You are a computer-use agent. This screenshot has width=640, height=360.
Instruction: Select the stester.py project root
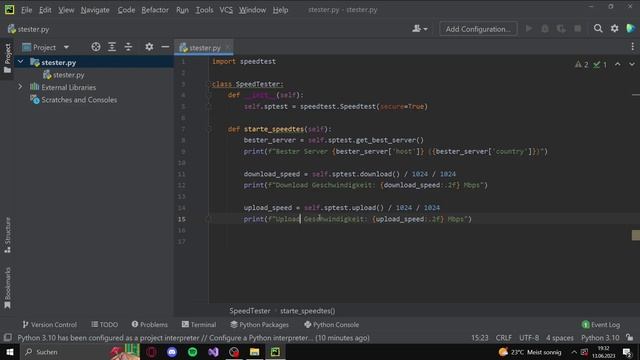coord(58,62)
